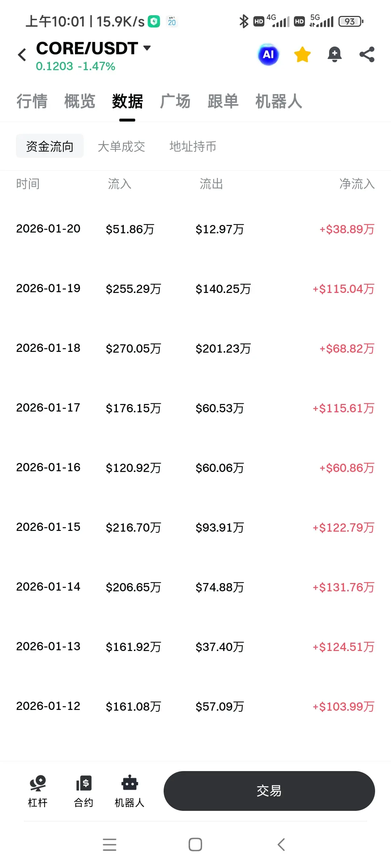Image resolution: width=391 pixels, height=868 pixels.
Task: Click the share icon
Action: [x=367, y=55]
